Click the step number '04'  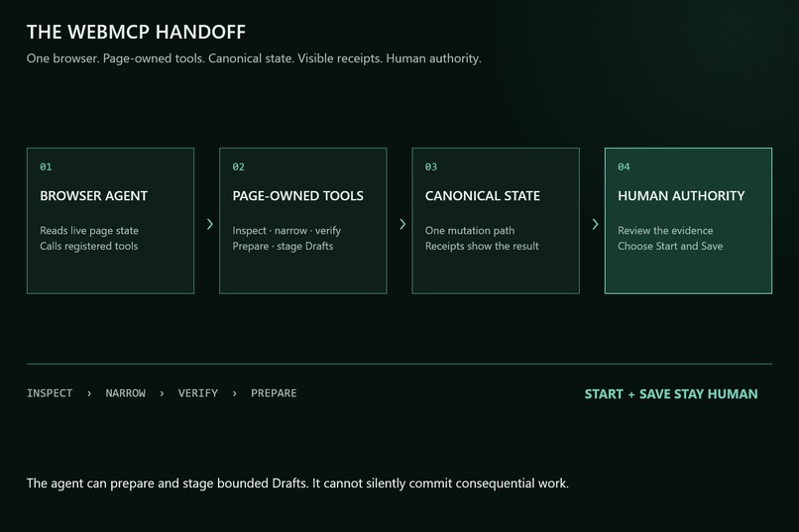(624, 167)
